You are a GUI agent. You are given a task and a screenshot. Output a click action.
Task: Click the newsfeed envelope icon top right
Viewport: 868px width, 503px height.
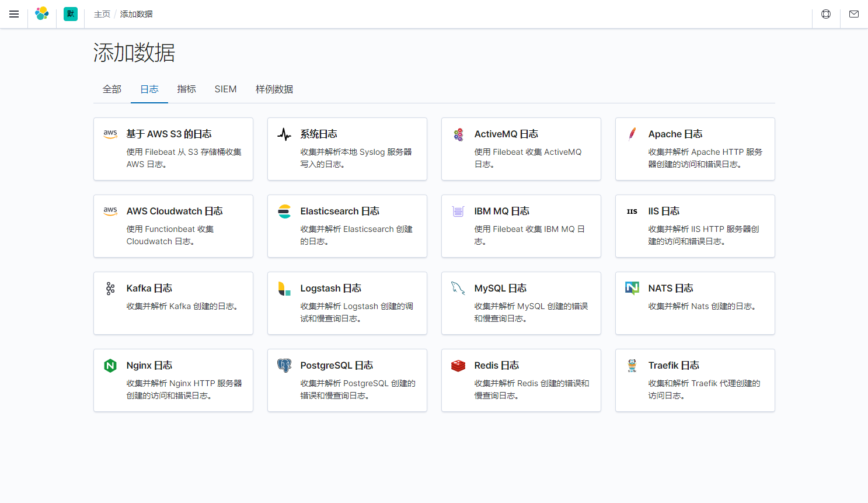pyautogui.click(x=853, y=13)
